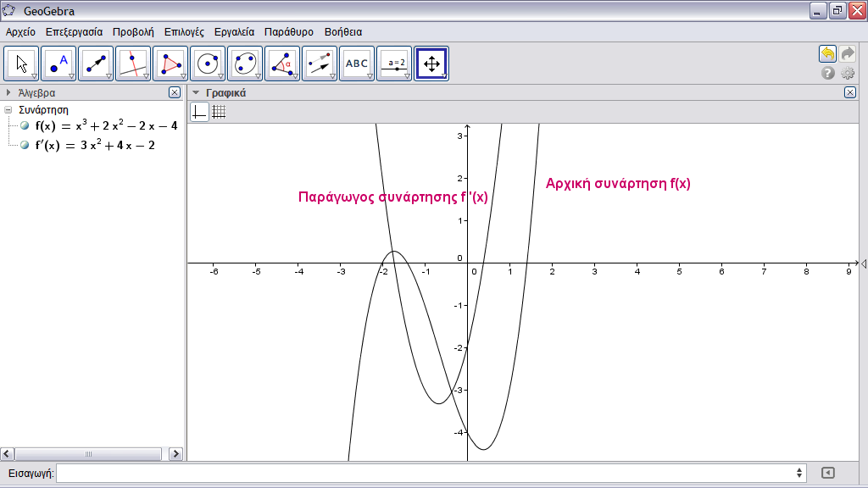Image resolution: width=868 pixels, height=488 pixels.
Task: Click the Redo arrow button
Action: coord(848,53)
